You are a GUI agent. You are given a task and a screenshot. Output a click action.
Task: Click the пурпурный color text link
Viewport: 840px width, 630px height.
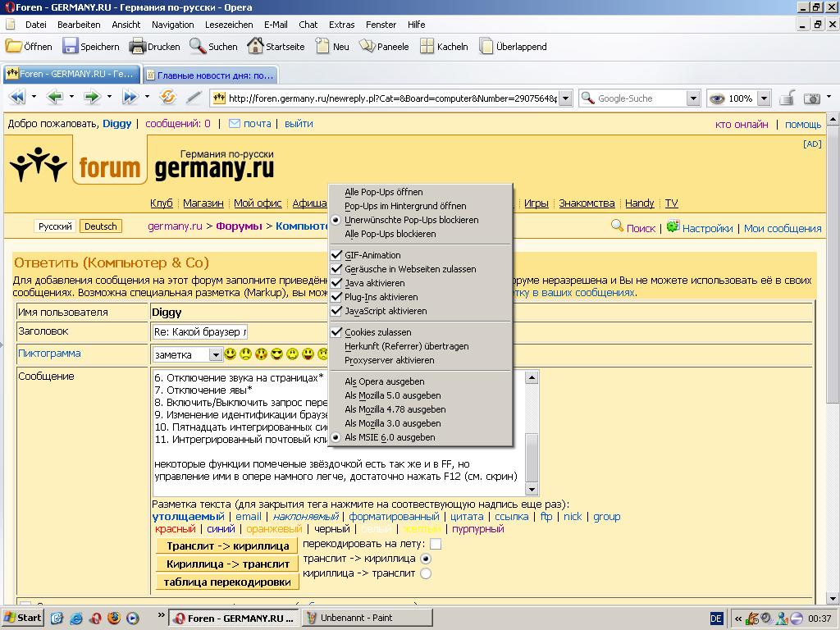point(478,529)
